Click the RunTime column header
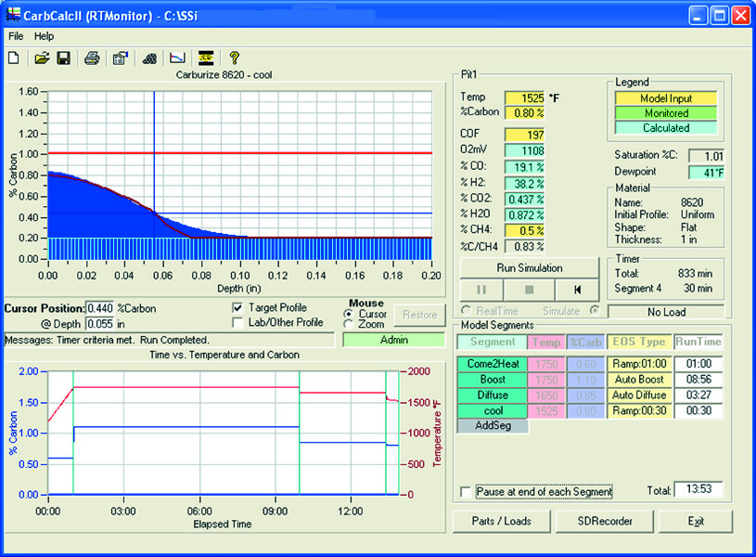The height and width of the screenshot is (557, 756). coord(698,342)
